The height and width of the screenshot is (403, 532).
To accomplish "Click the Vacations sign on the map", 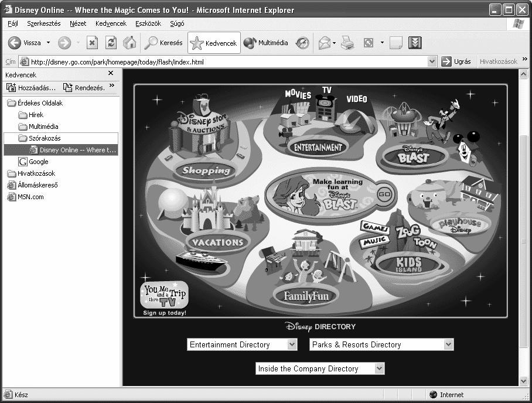I will [217, 242].
